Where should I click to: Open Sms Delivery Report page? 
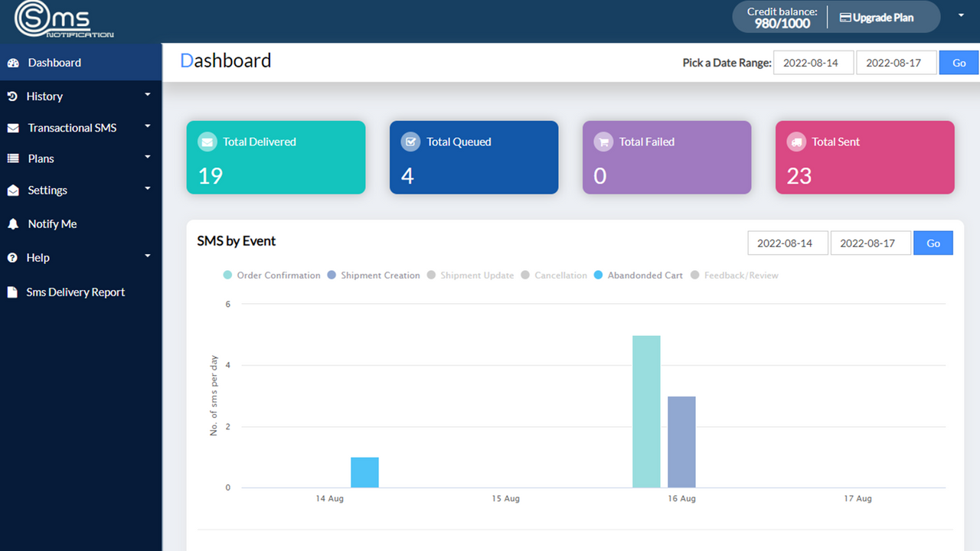[x=81, y=292]
